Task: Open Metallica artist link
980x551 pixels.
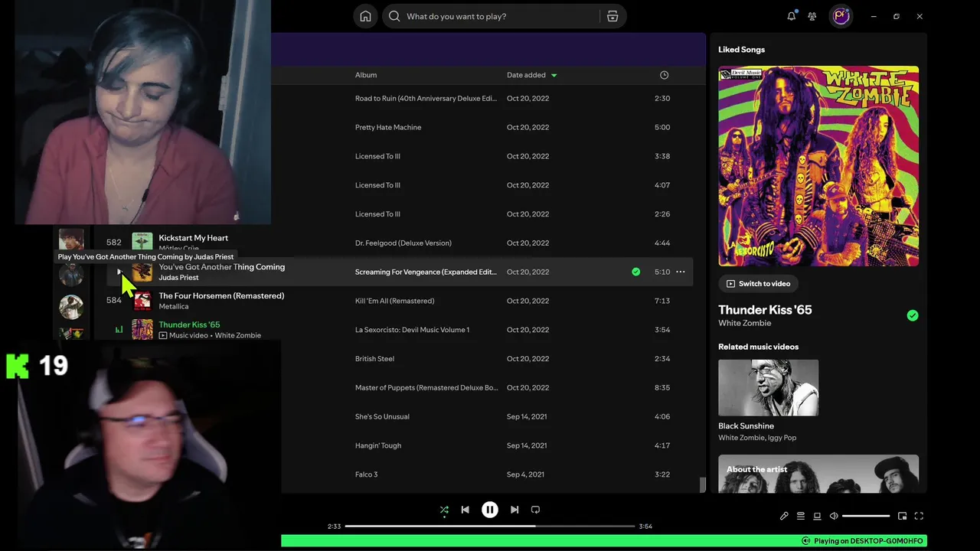Action: point(173,307)
